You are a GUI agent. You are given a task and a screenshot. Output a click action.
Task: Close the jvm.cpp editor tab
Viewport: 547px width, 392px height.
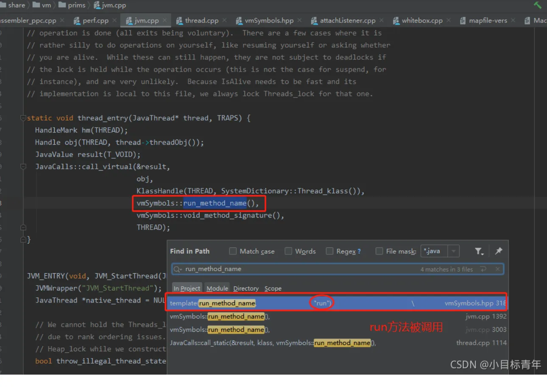click(165, 20)
